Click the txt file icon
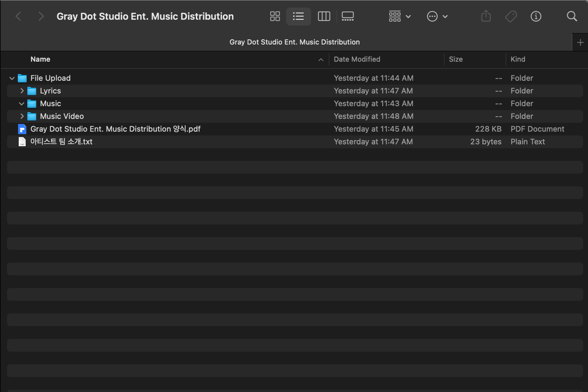588x392 pixels. coord(22,142)
